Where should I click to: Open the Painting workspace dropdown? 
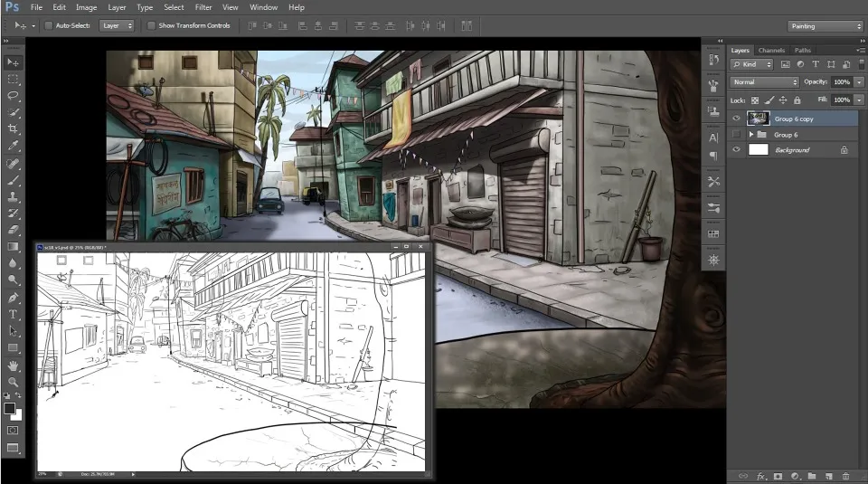point(826,26)
